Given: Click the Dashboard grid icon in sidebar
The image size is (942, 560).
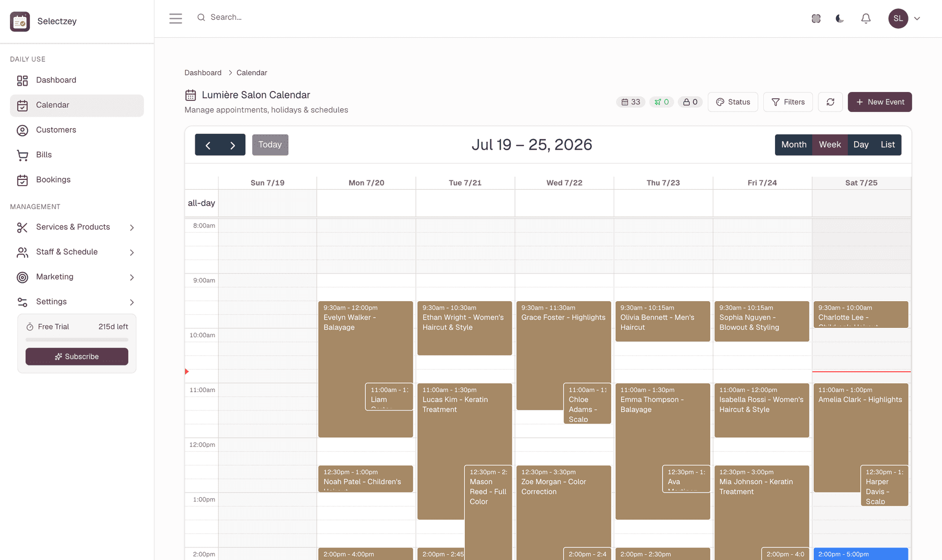Looking at the screenshot, I should pos(23,81).
